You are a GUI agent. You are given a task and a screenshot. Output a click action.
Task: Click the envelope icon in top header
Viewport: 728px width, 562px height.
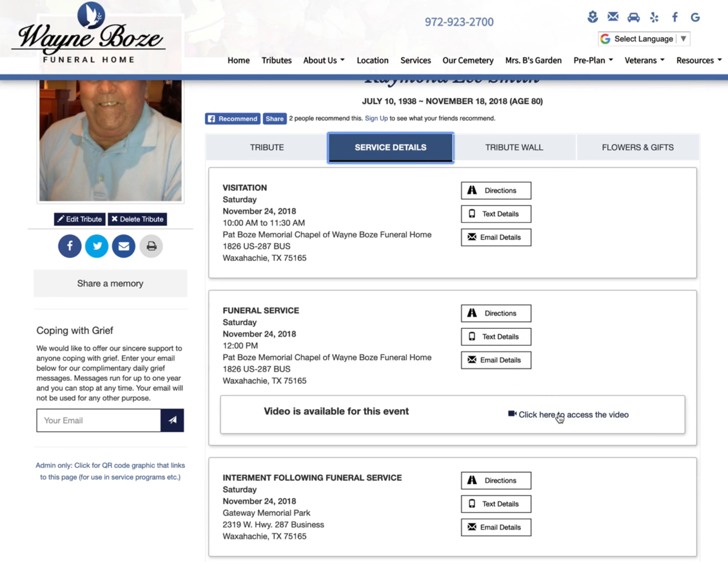pos(613,17)
